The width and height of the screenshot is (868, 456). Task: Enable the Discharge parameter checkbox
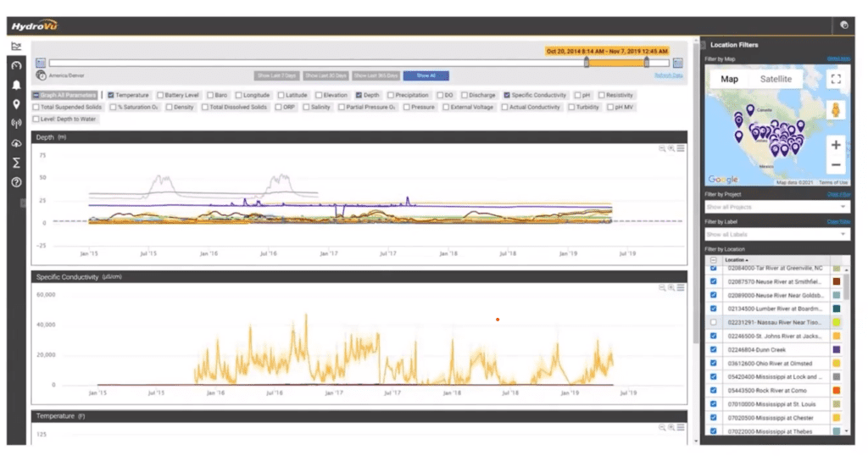(464, 95)
